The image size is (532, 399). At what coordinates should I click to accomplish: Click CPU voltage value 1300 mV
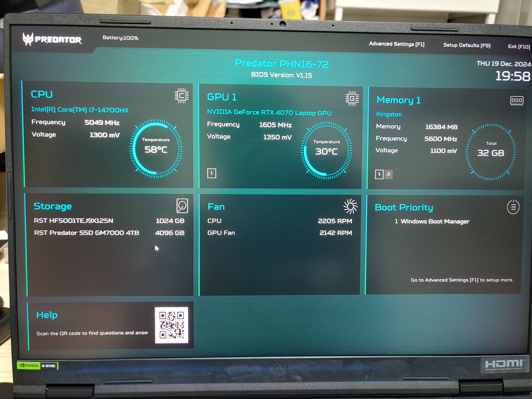pyautogui.click(x=105, y=135)
